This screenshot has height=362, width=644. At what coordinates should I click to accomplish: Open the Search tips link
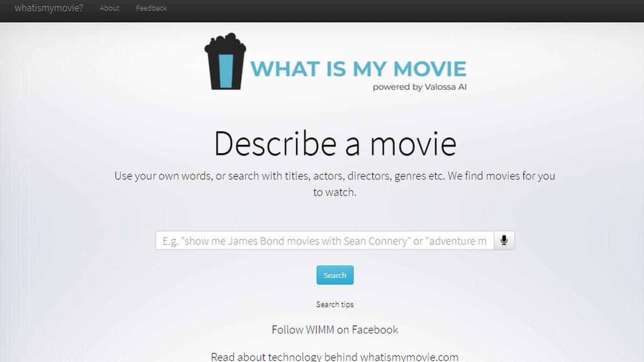(334, 304)
